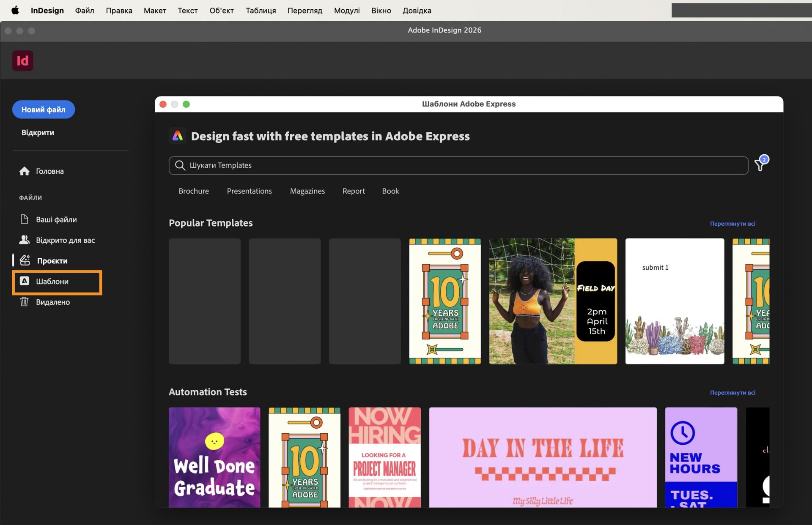Screen dimensions: 812x525
Task: Click the Adobe Express logo icon
Action: [178, 136]
